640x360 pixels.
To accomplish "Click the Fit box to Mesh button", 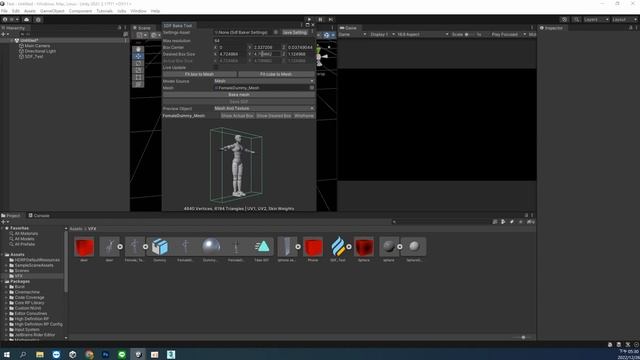I will coord(199,74).
